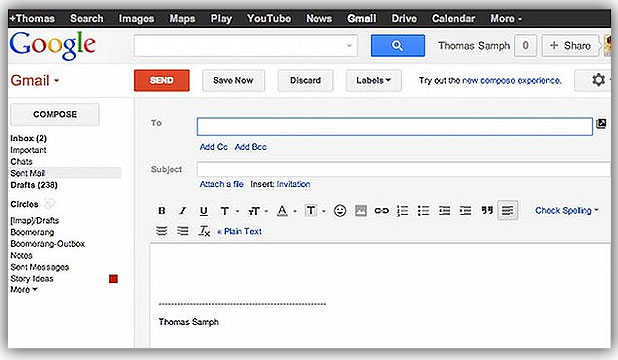The width and height of the screenshot is (618, 360).
Task: Click the blue search magnifier button
Action: click(x=398, y=46)
